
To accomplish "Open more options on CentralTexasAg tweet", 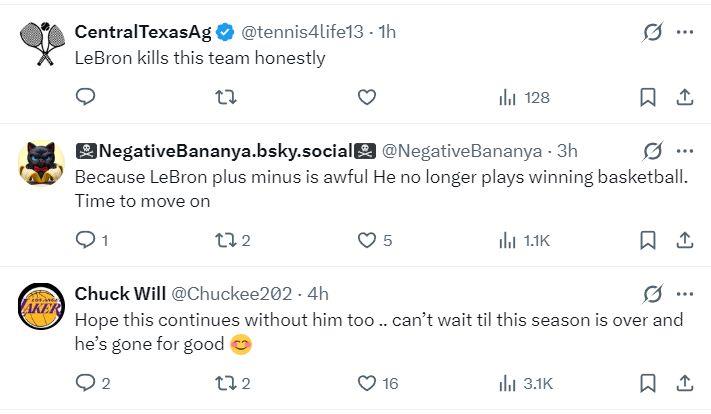I will (685, 32).
